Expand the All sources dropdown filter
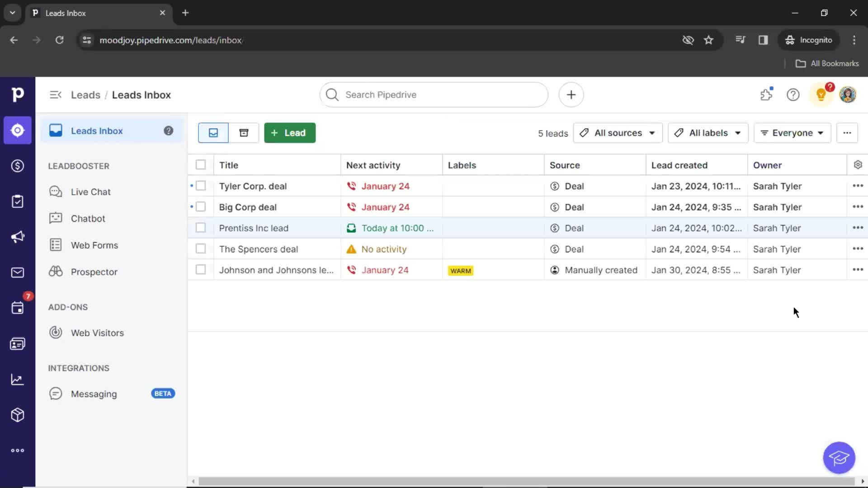This screenshot has width=868, height=488. 618,132
